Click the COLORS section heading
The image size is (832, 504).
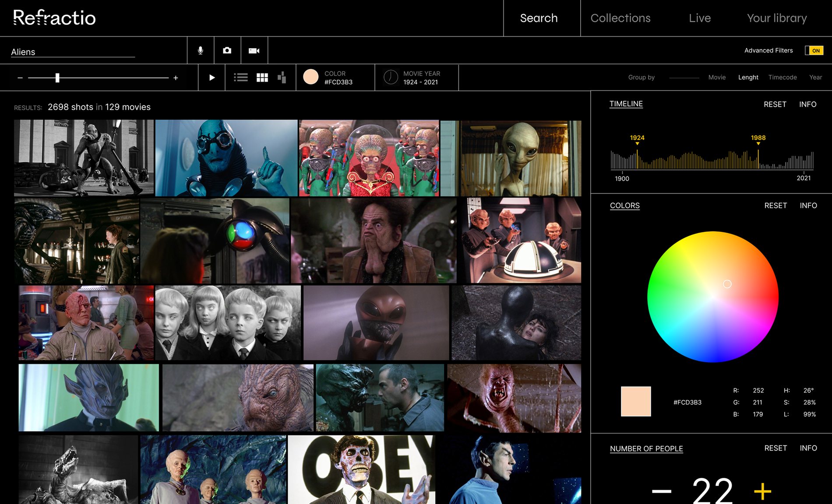click(x=625, y=206)
